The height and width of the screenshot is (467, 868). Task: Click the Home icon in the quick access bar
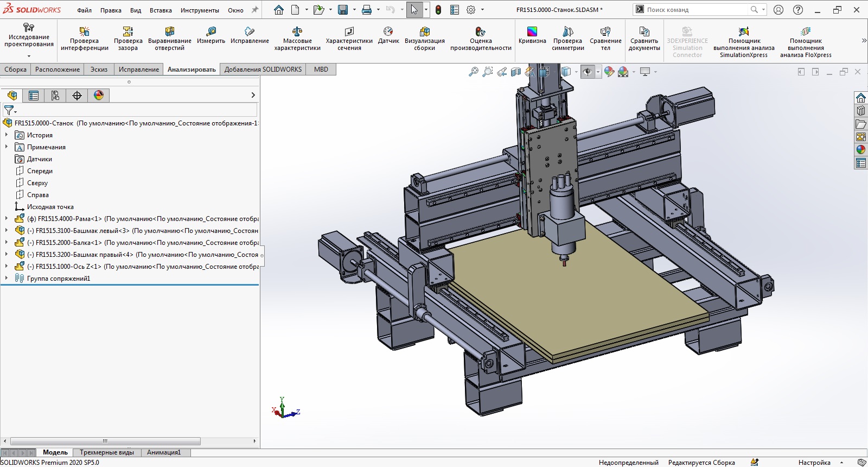click(279, 10)
